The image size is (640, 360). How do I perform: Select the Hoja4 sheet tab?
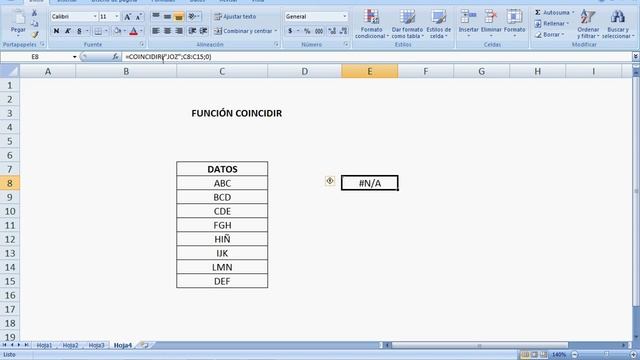122,345
